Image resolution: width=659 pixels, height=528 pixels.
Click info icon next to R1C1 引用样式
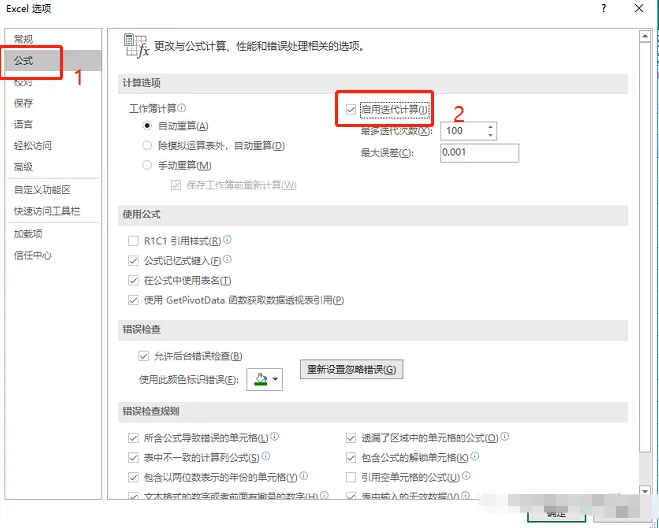(227, 239)
